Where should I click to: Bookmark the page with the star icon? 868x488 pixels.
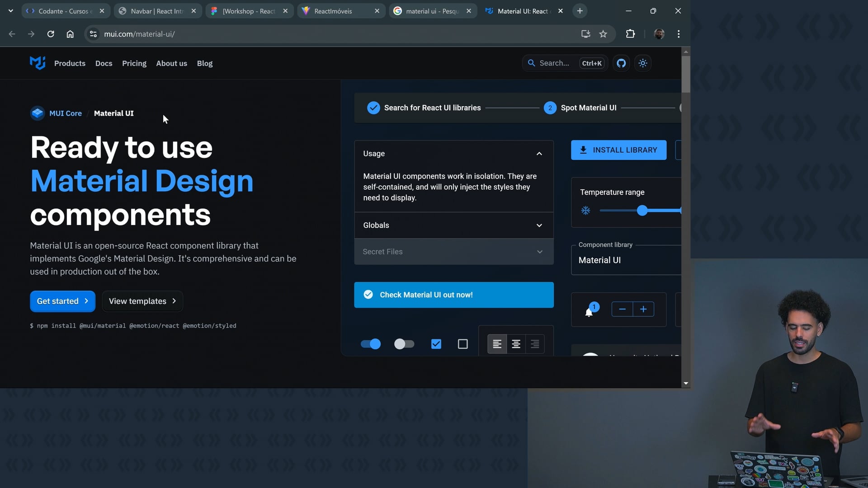tap(603, 34)
